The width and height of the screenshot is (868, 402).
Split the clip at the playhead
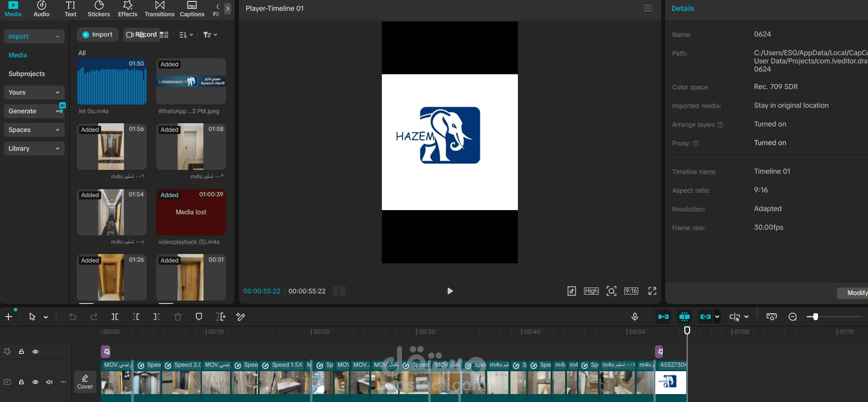[115, 317]
